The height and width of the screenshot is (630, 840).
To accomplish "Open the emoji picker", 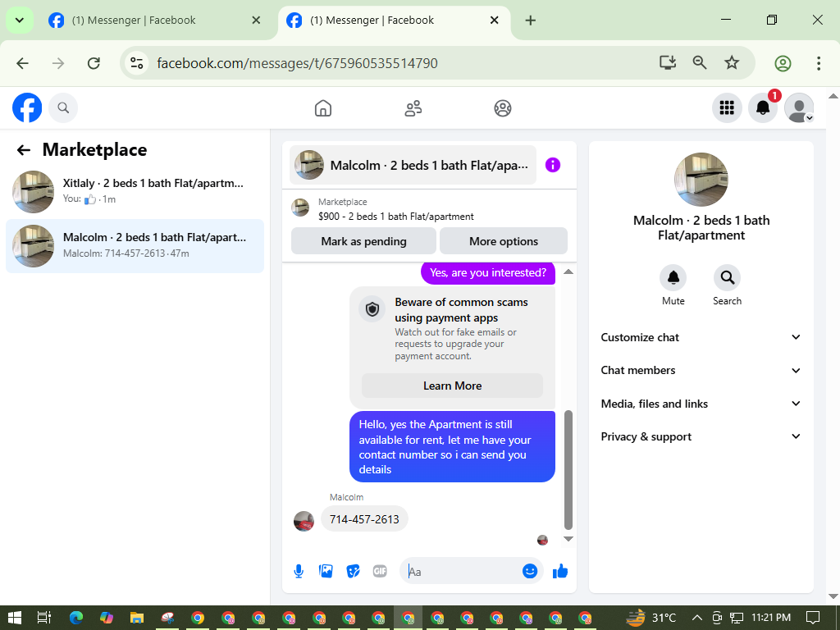I will pos(530,571).
